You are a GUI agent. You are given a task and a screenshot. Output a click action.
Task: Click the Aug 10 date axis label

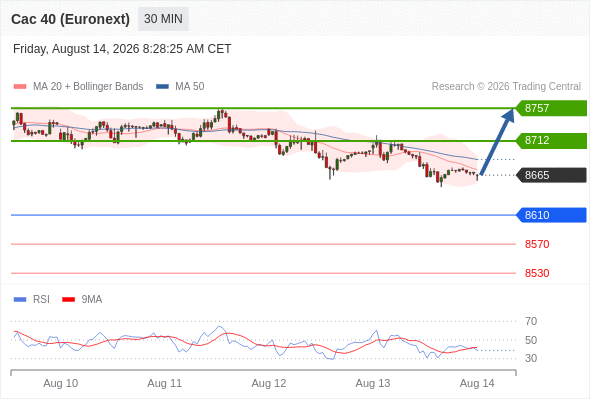tap(61, 383)
